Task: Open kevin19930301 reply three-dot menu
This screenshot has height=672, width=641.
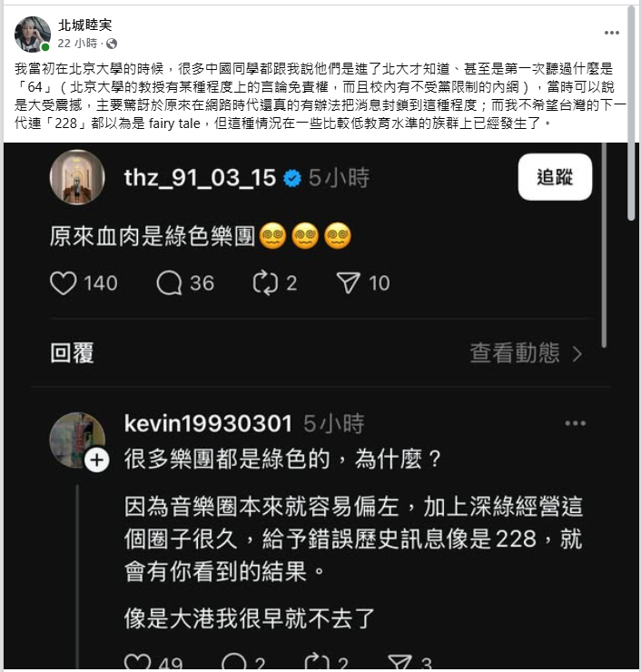Action: click(575, 423)
